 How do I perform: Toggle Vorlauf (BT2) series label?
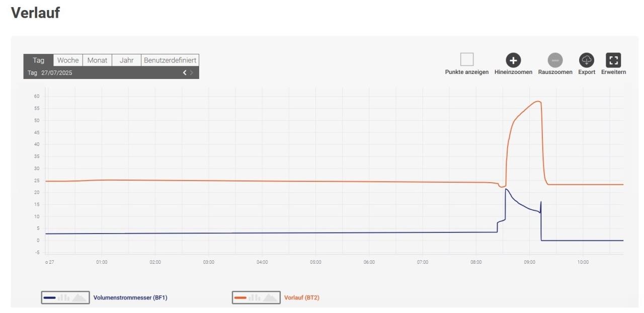coord(302,298)
